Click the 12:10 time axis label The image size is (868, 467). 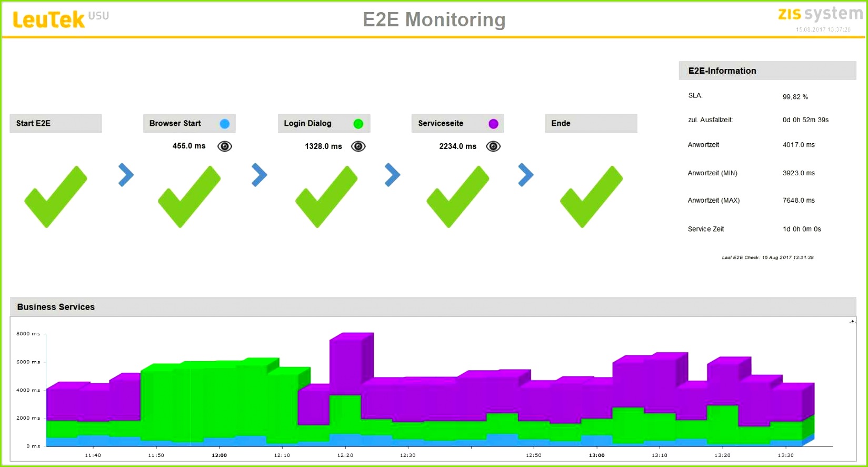coord(282,455)
